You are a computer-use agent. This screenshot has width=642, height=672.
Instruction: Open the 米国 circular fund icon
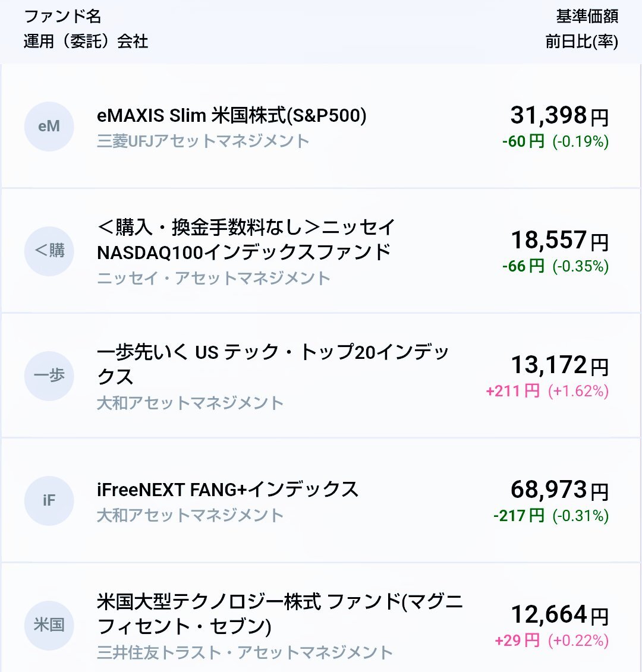(49, 625)
